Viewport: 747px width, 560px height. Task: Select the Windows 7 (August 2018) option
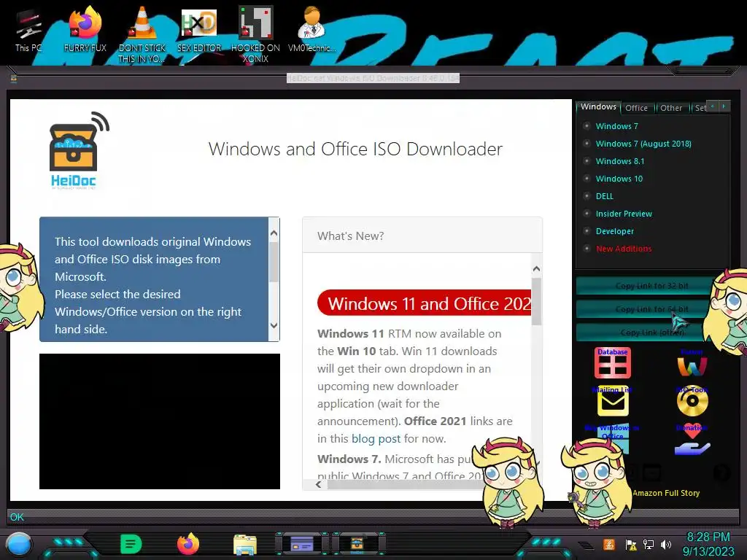[638, 144]
